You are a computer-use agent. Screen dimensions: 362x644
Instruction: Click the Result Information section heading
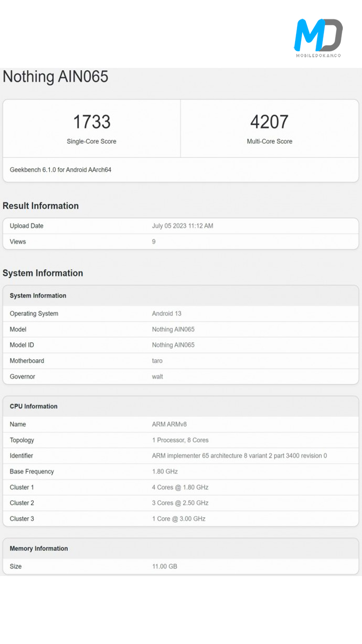tap(41, 206)
